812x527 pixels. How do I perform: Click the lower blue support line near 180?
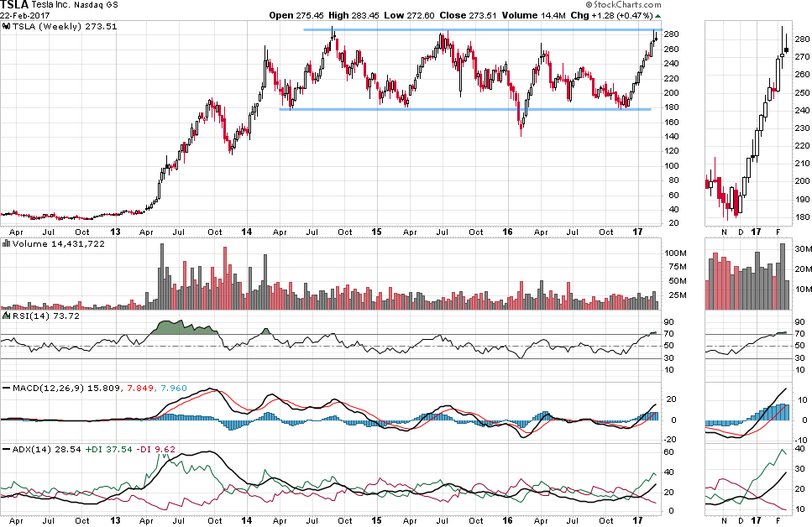click(x=465, y=109)
